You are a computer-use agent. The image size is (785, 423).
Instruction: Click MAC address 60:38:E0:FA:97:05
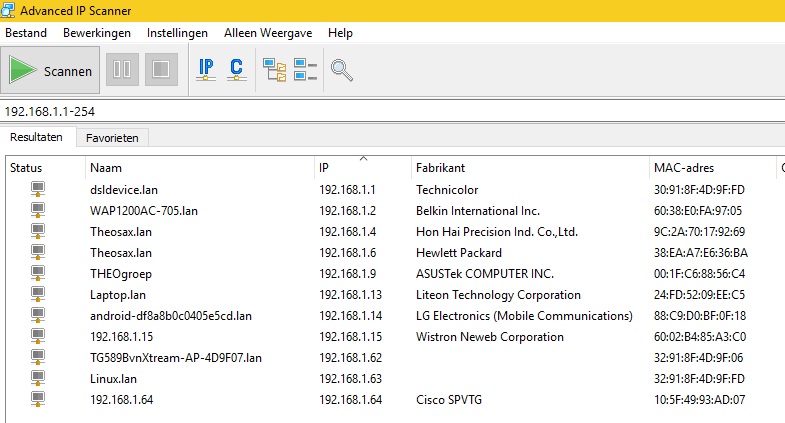[x=698, y=211]
